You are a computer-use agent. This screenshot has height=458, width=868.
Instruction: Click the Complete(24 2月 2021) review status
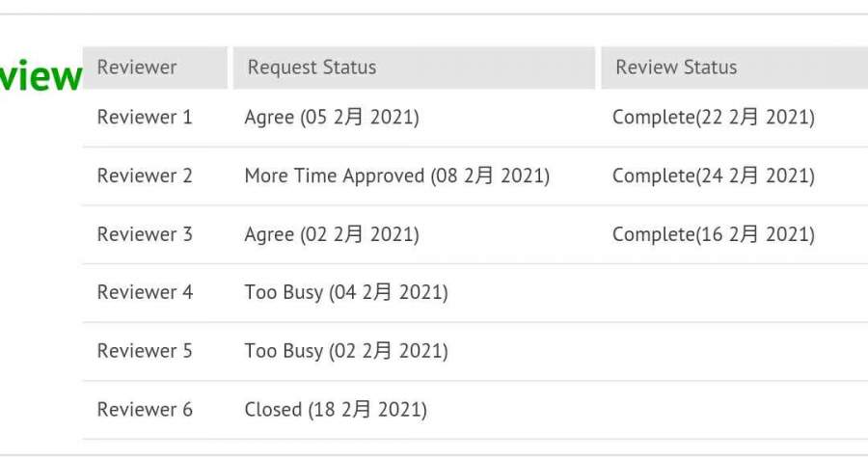(x=713, y=176)
